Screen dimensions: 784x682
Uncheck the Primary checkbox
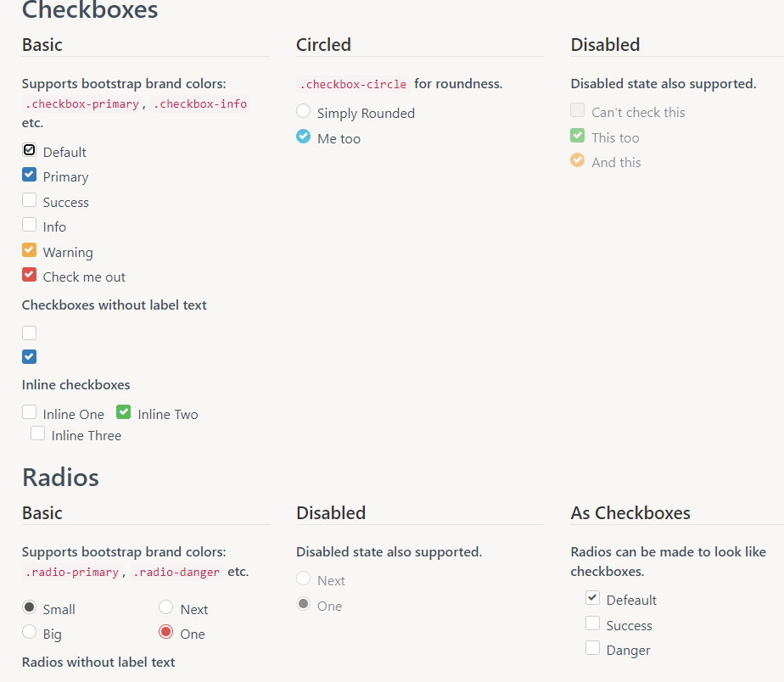tap(30, 175)
